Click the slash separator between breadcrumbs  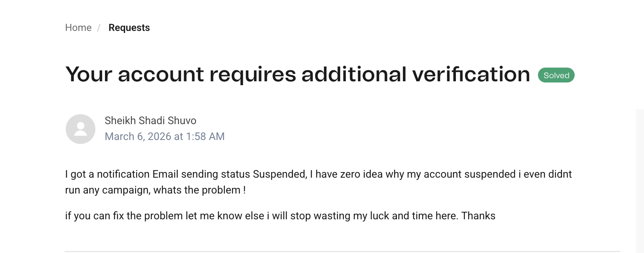(99, 28)
